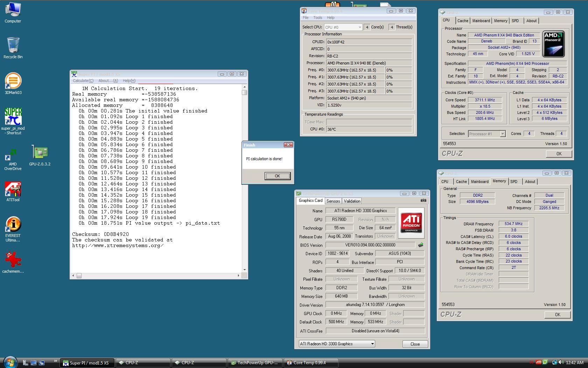Image resolution: width=588 pixels, height=368 pixels.
Task: Open the Computer desktop icon
Action: (13, 13)
